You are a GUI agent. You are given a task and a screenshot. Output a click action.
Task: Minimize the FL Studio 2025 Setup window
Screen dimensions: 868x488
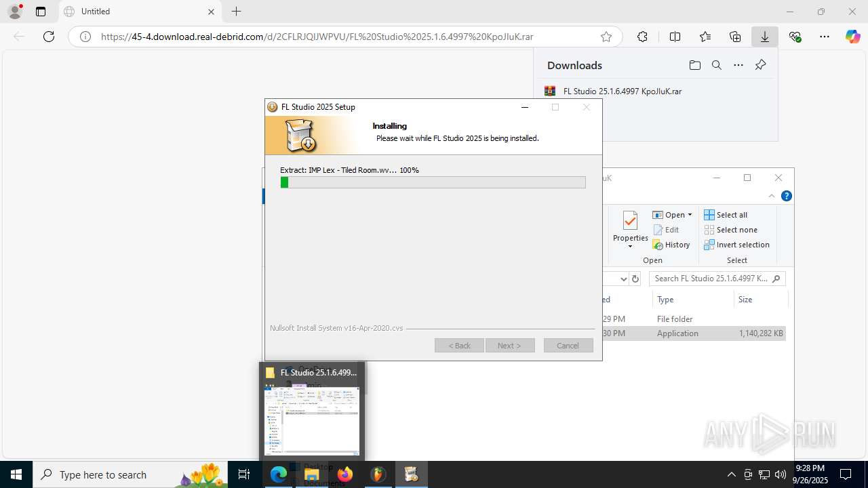tap(524, 107)
